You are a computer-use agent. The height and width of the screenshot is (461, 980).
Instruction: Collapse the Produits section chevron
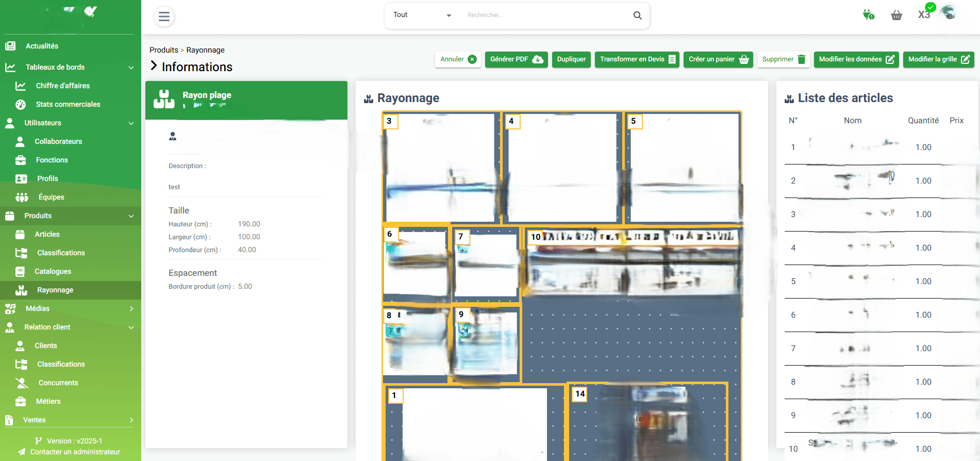[131, 216]
